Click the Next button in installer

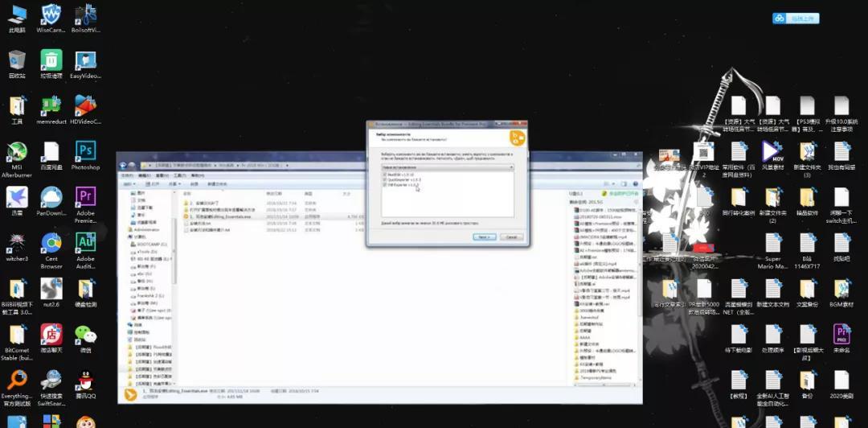point(484,237)
